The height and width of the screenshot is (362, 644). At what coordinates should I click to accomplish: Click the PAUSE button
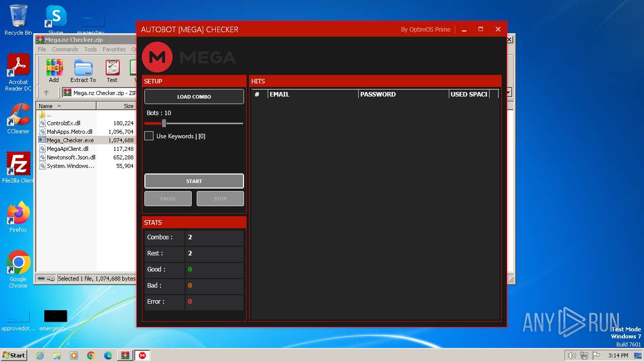point(168,199)
